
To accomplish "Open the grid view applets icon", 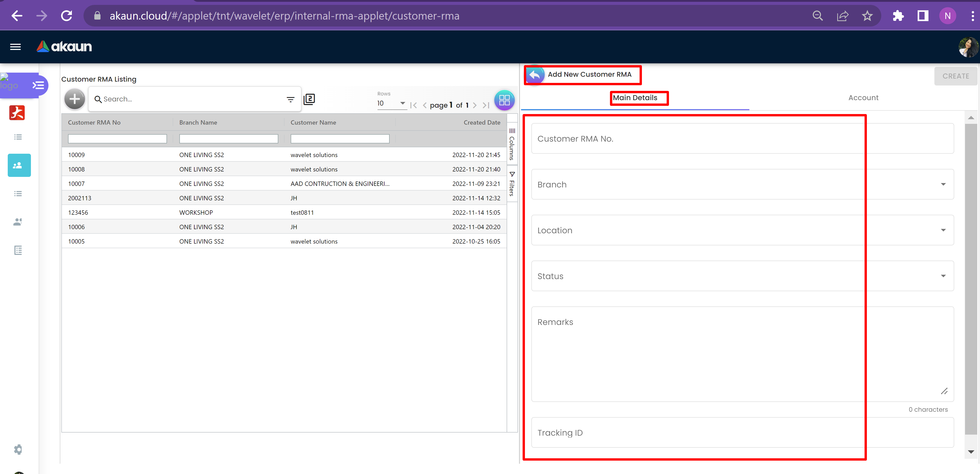I will pyautogui.click(x=504, y=100).
